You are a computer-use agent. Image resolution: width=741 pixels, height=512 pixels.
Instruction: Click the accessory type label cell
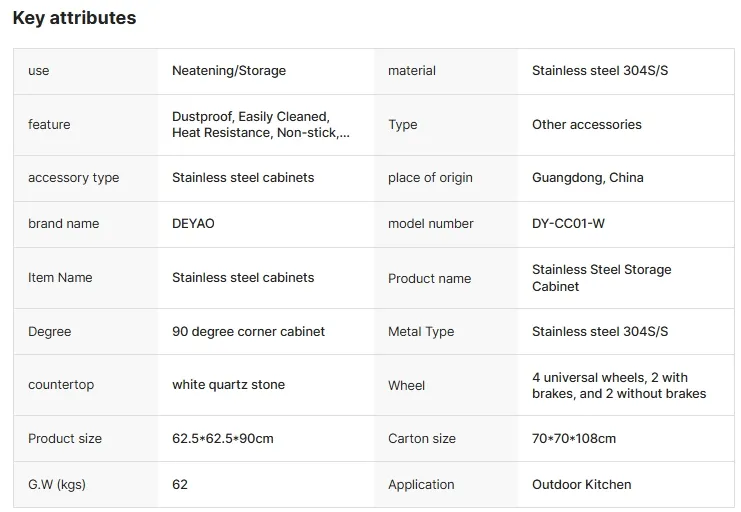86,178
